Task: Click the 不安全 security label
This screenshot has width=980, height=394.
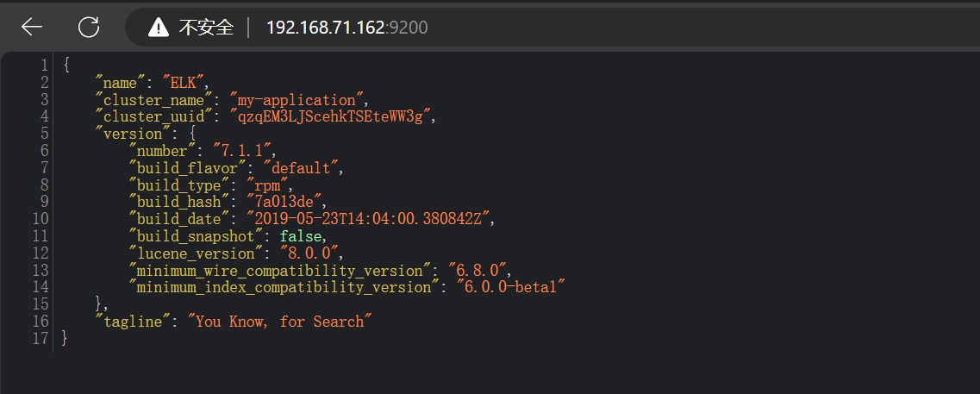Action: click(206, 27)
